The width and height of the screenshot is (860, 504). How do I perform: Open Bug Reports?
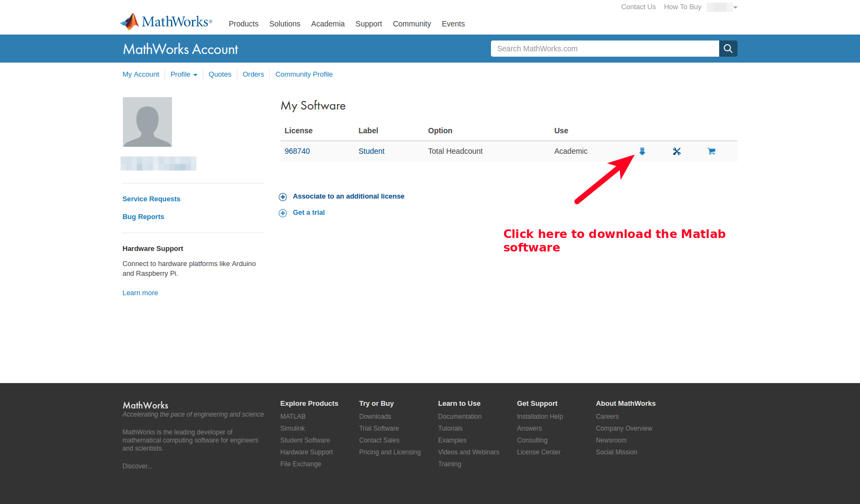click(143, 217)
